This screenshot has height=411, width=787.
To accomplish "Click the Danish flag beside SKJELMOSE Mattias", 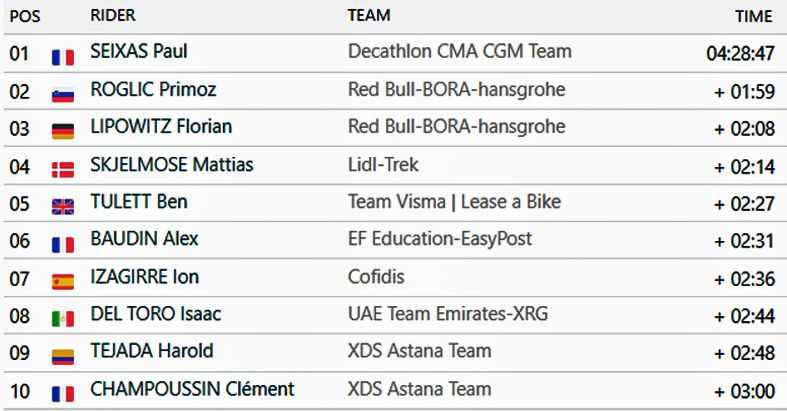I will [x=63, y=169].
